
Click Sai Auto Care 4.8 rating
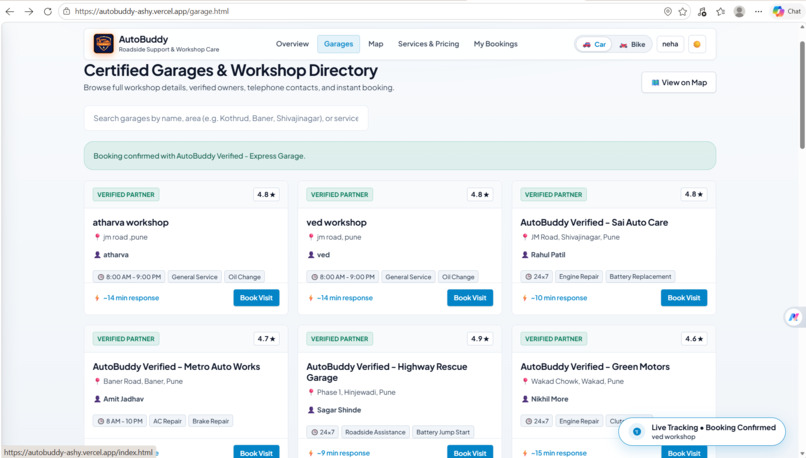pos(693,194)
